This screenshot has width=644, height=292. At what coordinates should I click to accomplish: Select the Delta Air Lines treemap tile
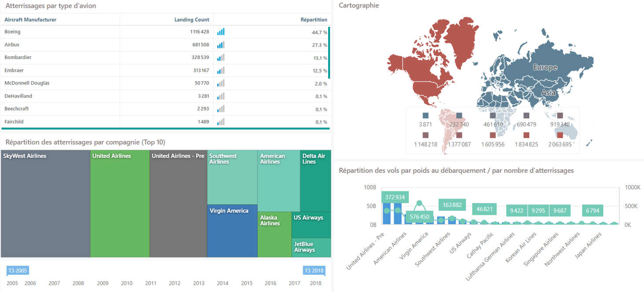coord(316,181)
